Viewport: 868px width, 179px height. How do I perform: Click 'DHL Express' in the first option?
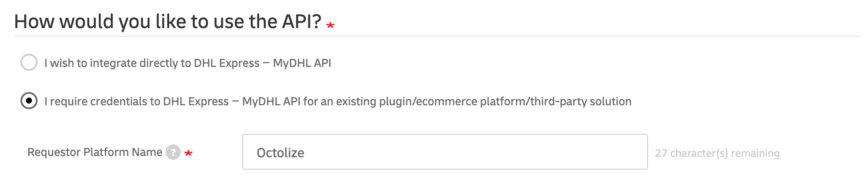click(226, 63)
